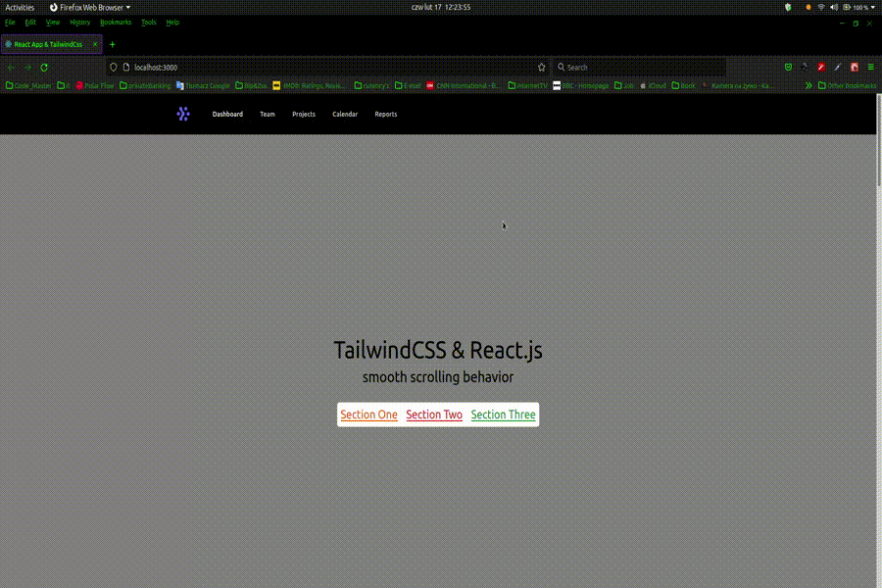Click the dark extension icon beside Pocket

coord(805,68)
